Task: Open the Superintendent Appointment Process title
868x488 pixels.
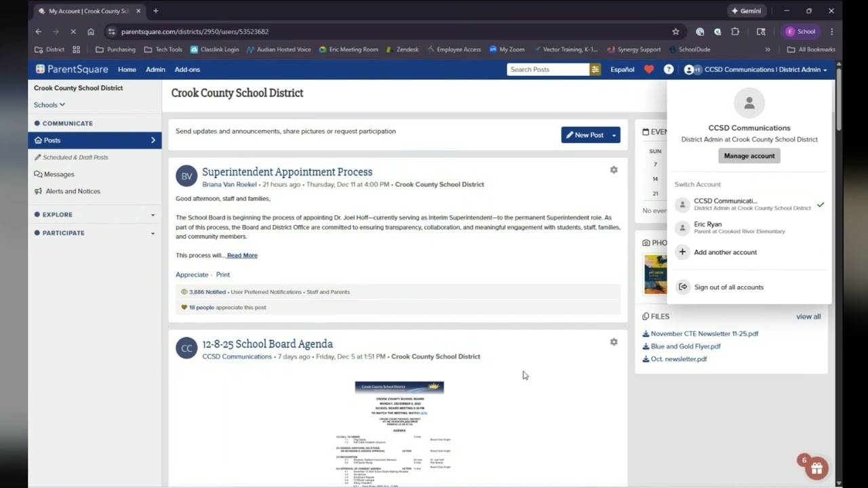Action: 287,172
